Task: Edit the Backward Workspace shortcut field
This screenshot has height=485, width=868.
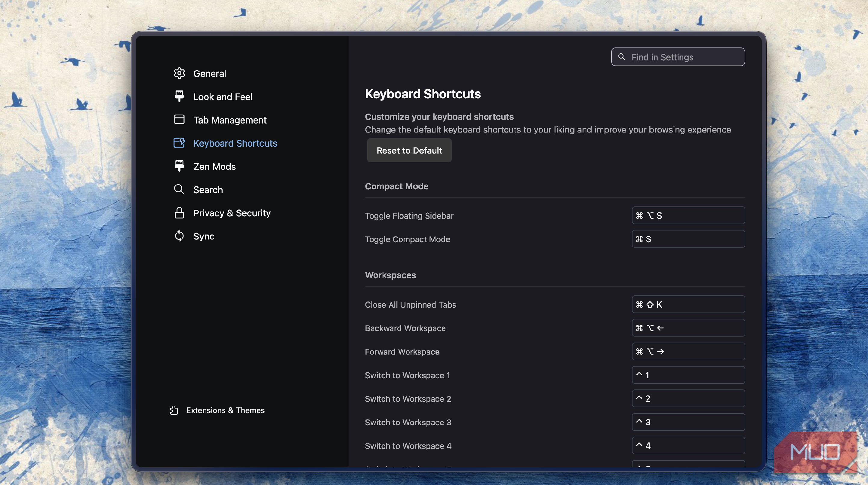Action: [x=688, y=328]
